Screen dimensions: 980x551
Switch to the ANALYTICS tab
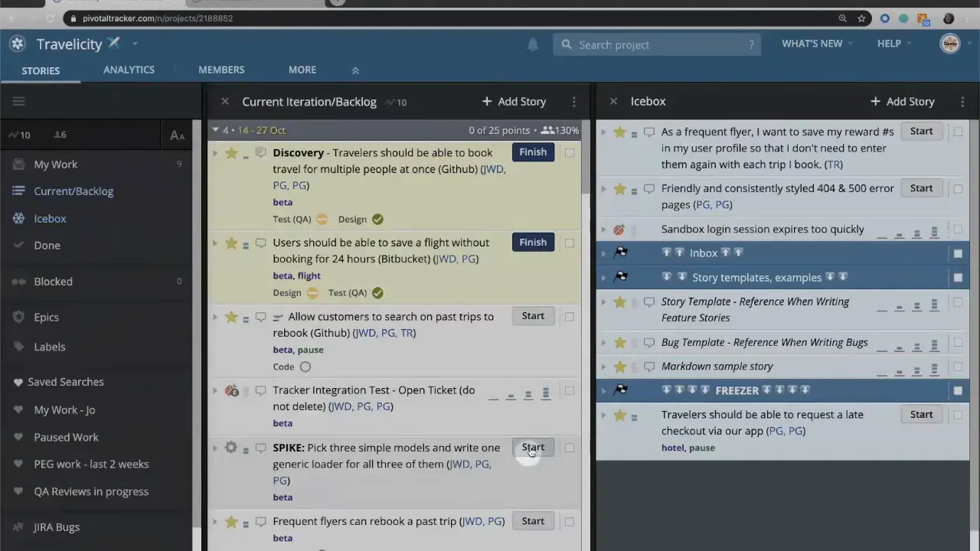(129, 70)
